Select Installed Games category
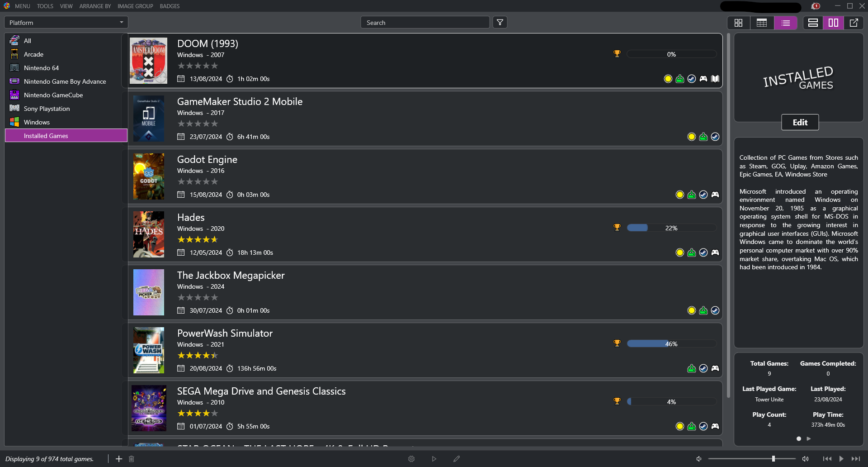The height and width of the screenshot is (467, 868). [66, 136]
